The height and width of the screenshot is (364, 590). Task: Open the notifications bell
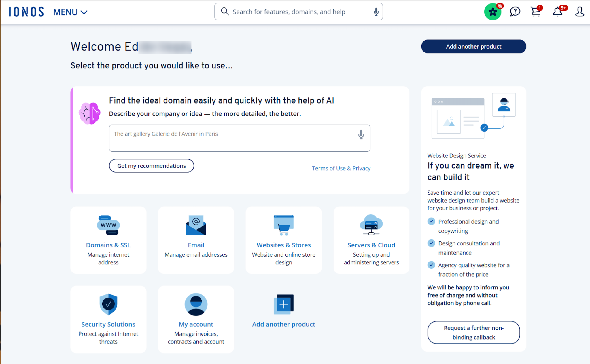click(x=558, y=12)
